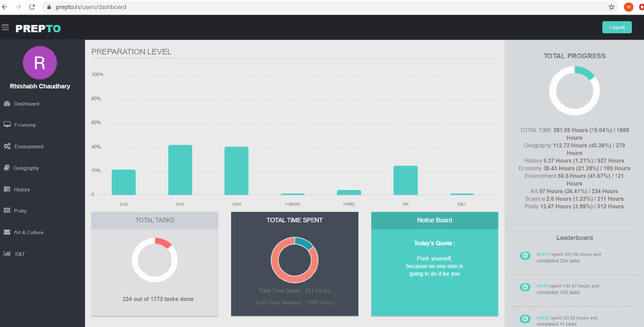The image size is (644, 327).
Task: Click the Art & Culture envelope icon
Action: click(x=7, y=232)
